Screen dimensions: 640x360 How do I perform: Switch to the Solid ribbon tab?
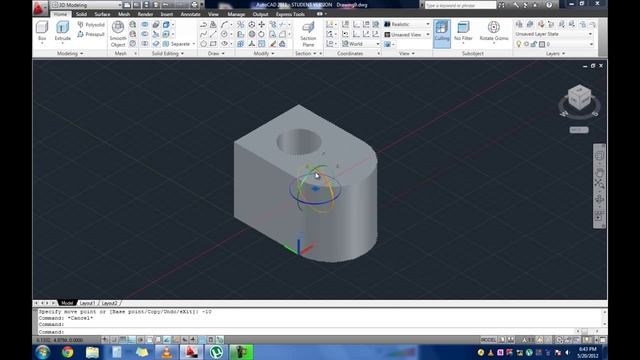[81, 14]
